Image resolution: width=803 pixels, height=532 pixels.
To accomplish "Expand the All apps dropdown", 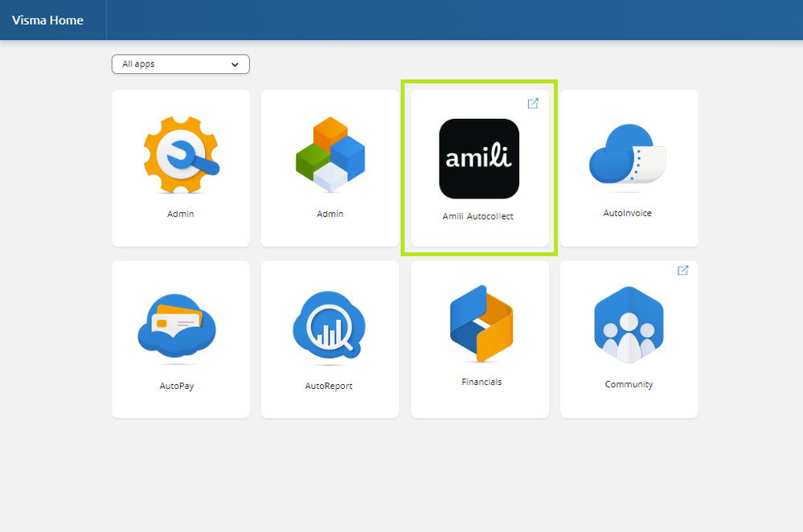I will pos(181,64).
